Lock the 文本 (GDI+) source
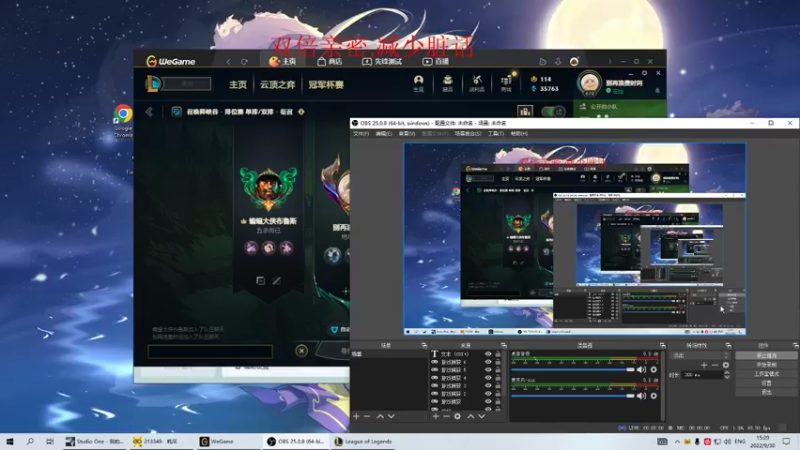This screenshot has width=800, height=450. 498,354
